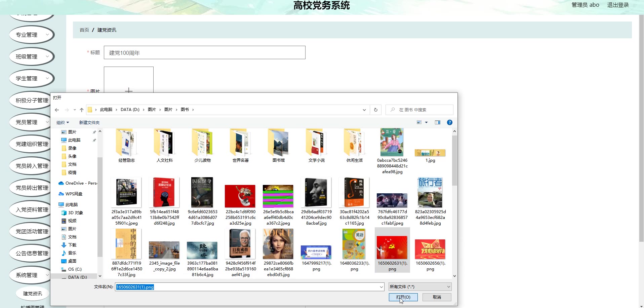Open the file type filter 所有文件

420,287
